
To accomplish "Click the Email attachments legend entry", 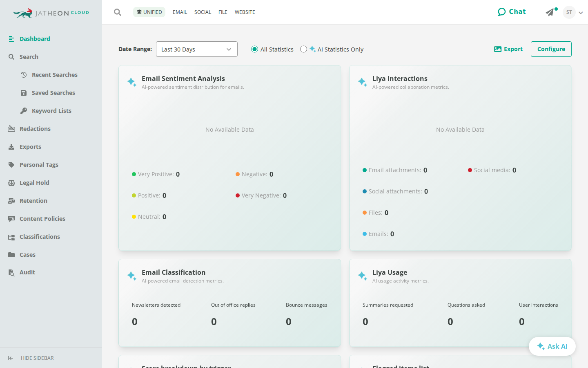I will coord(395,170).
